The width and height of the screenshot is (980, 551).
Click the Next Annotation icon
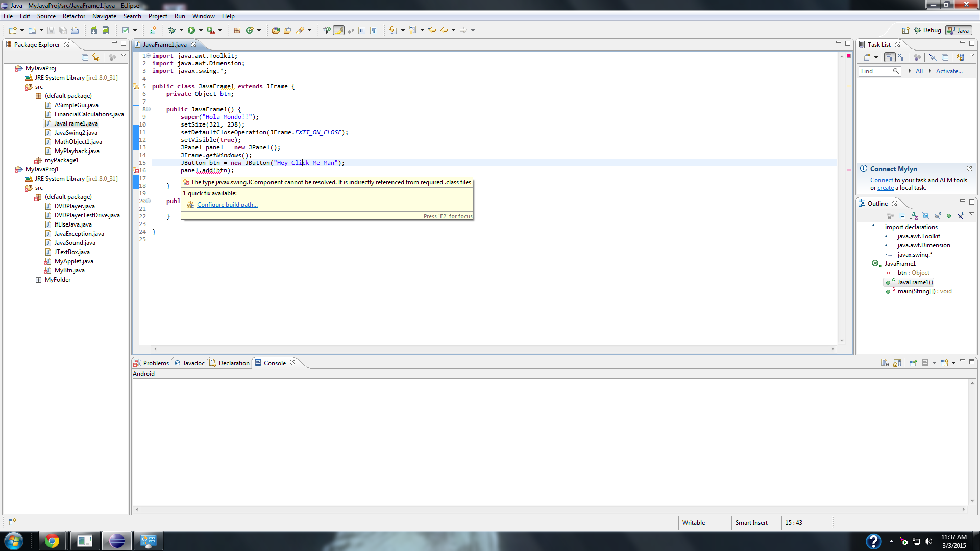pyautogui.click(x=393, y=31)
